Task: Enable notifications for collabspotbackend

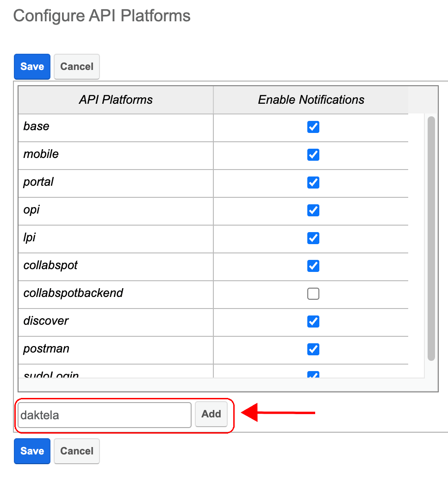Action: click(x=313, y=294)
